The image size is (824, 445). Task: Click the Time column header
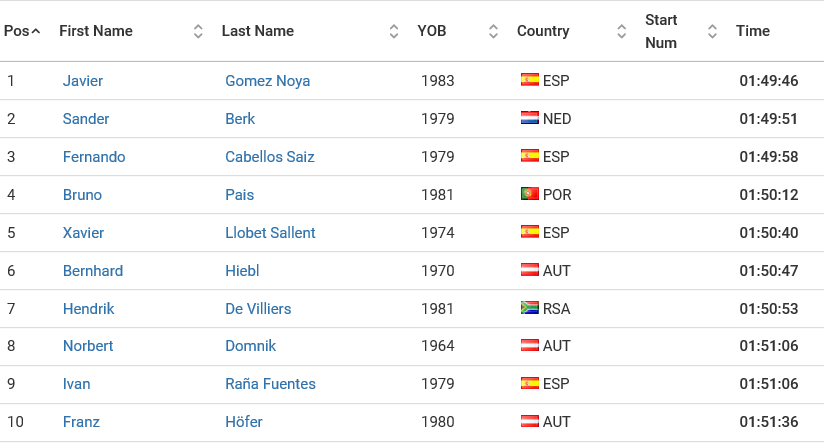click(x=753, y=31)
